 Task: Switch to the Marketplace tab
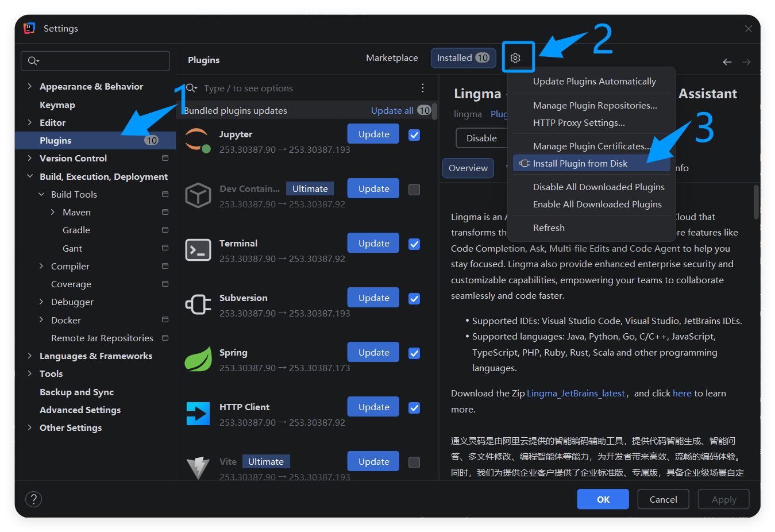coord(392,58)
